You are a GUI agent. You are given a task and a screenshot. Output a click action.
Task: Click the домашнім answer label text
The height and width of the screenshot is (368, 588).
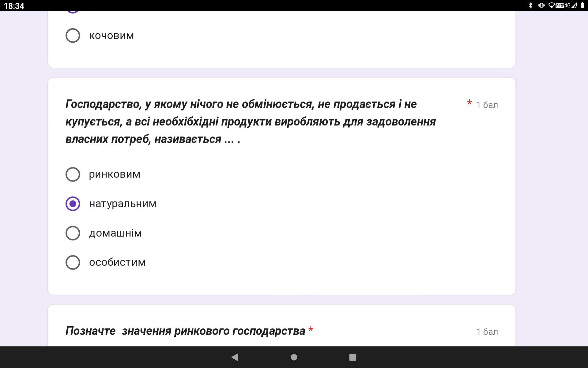point(115,233)
